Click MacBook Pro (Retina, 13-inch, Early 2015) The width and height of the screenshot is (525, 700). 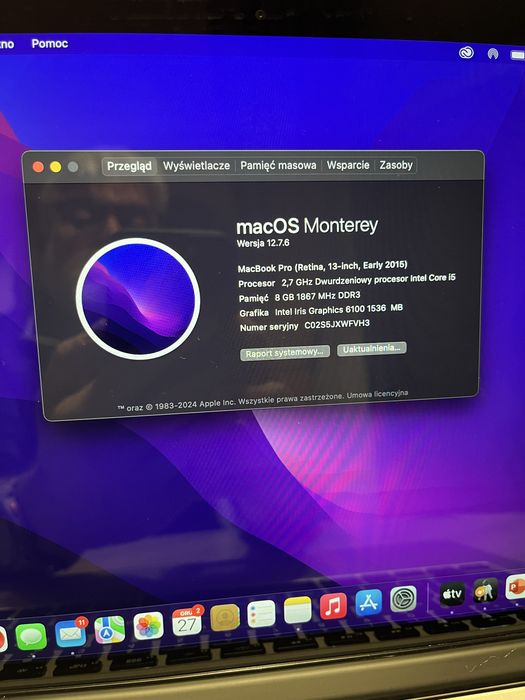click(x=322, y=267)
